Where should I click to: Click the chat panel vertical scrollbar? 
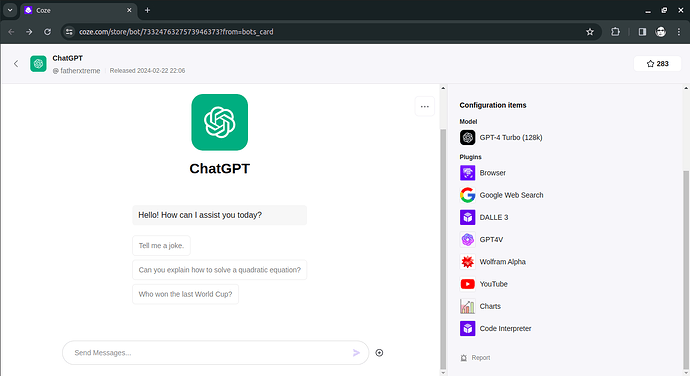443,249
